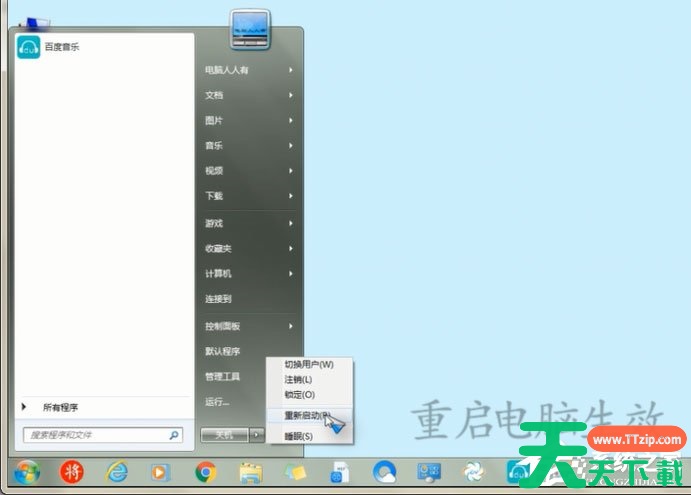Open Windows Explorer folder taskbar icon
Viewport: 691px width, 495px height.
(x=250, y=471)
